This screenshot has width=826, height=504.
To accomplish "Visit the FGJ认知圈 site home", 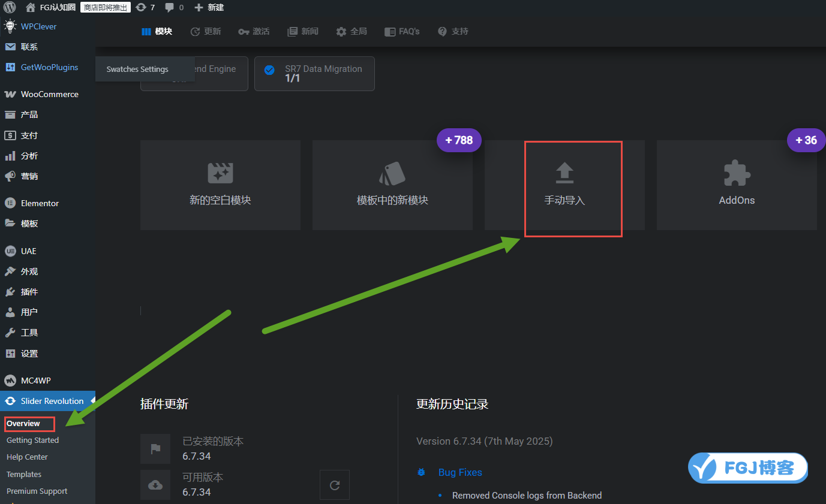I will [50, 7].
